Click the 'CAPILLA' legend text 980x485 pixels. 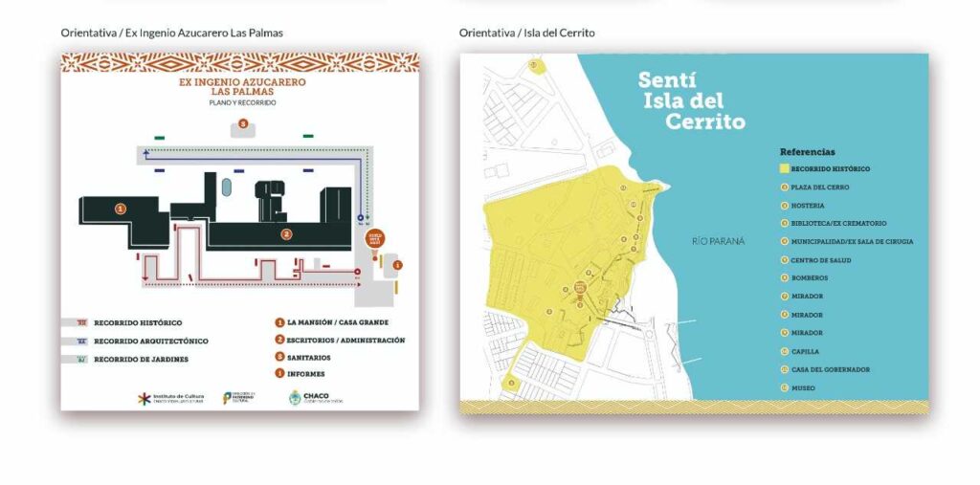pyautogui.click(x=805, y=352)
